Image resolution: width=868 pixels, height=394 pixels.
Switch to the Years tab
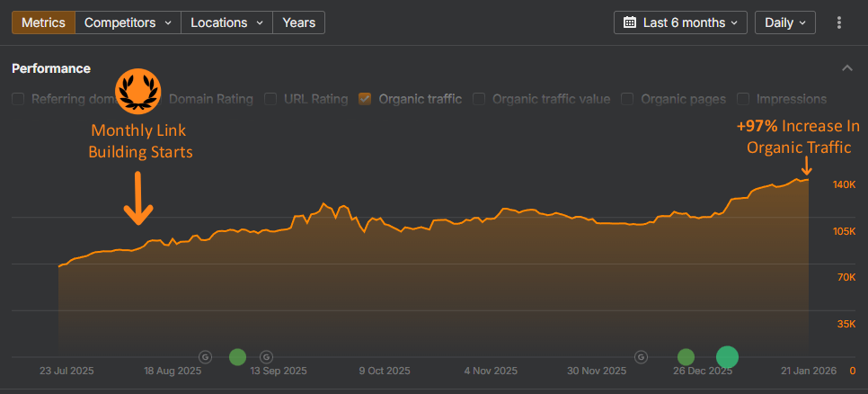point(299,22)
